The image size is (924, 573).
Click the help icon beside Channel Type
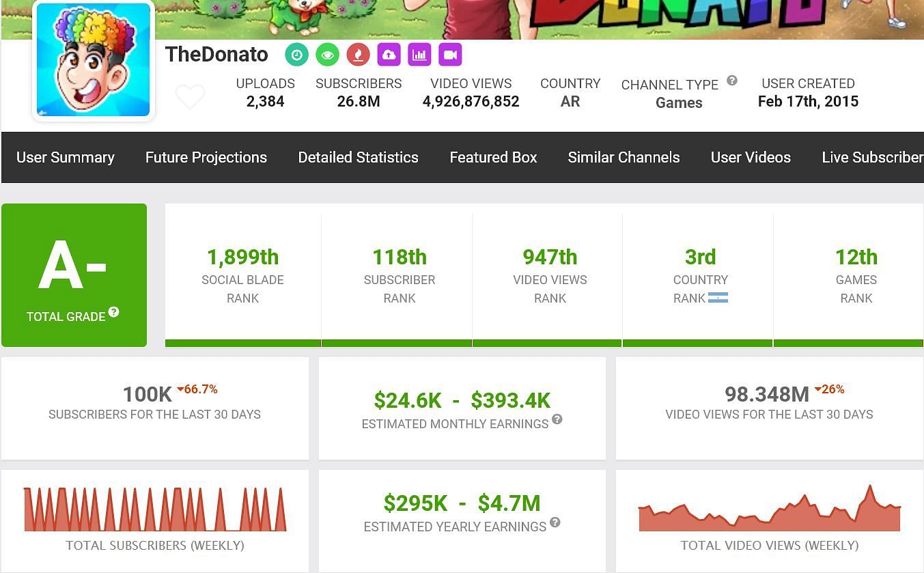[x=731, y=80]
